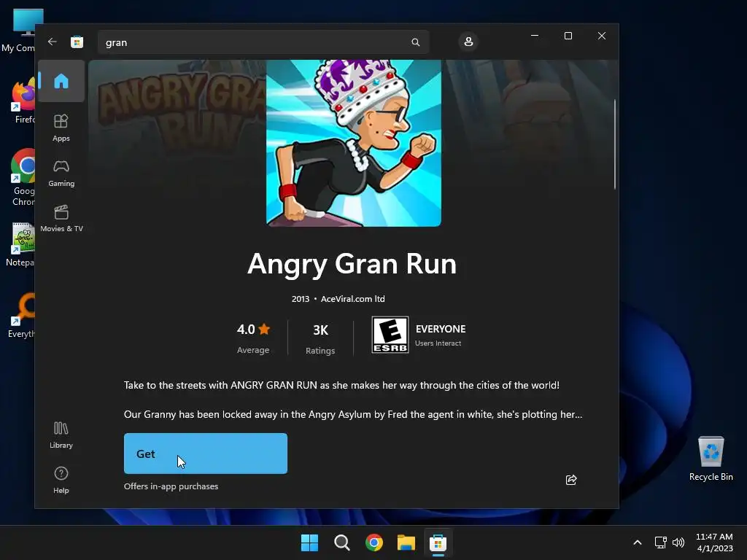Open AceViral.com ltd publisher link
This screenshot has width=747, height=560.
pos(352,299)
